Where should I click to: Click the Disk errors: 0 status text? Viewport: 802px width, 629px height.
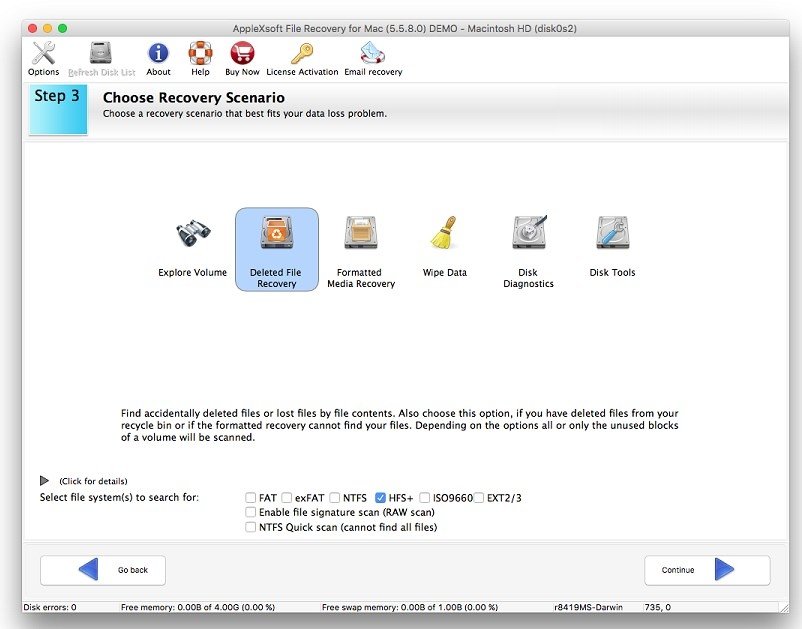pyautogui.click(x=50, y=607)
